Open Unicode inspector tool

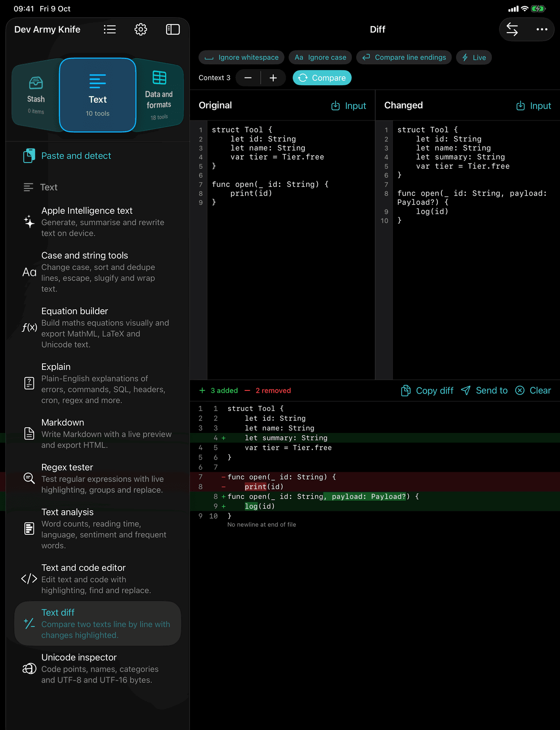tap(98, 668)
